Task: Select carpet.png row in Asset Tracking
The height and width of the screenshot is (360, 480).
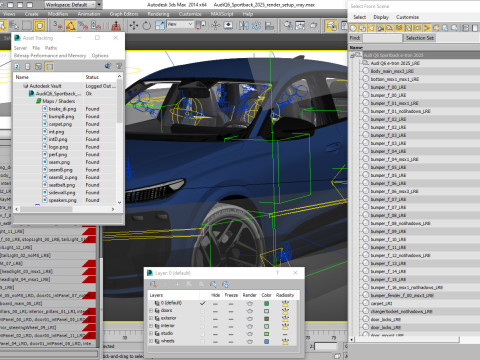Action: [x=65, y=124]
